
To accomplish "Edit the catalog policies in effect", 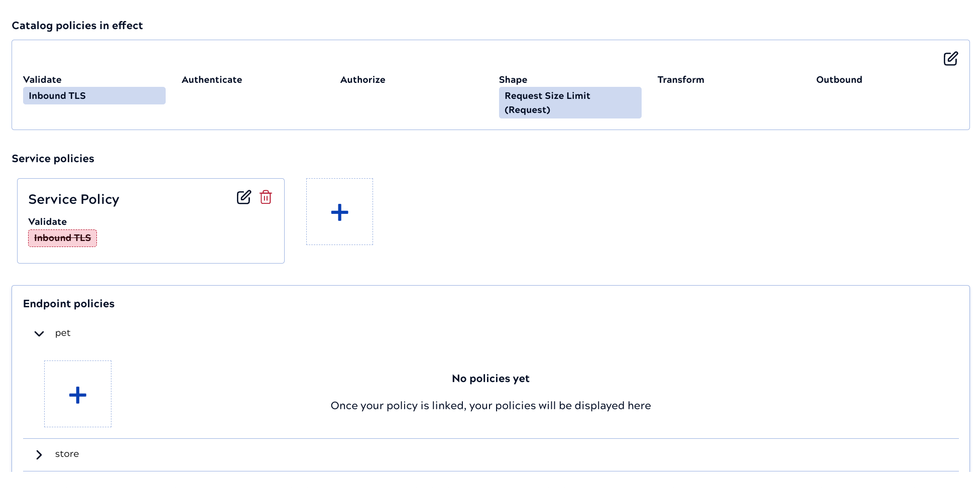I will coord(950,59).
